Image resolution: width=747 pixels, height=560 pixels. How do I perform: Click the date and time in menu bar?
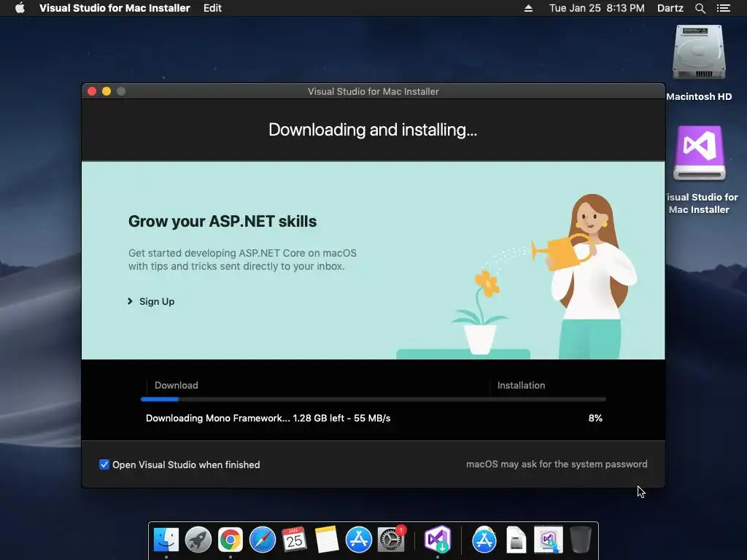pyautogui.click(x=597, y=8)
